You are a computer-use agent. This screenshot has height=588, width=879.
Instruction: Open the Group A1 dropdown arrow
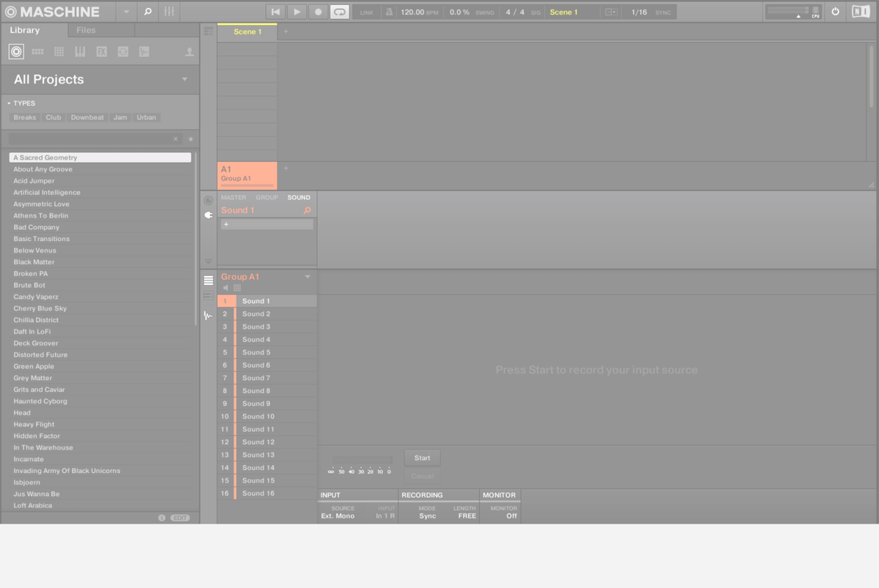(x=308, y=277)
